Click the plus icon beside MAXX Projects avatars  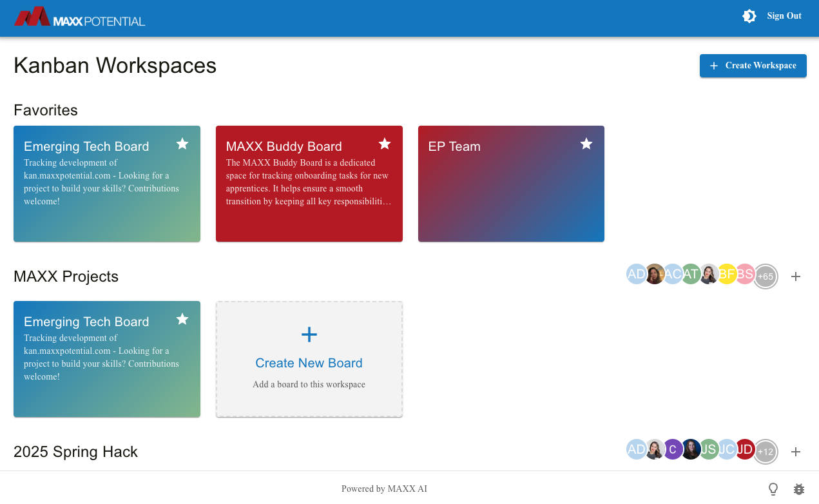click(796, 276)
